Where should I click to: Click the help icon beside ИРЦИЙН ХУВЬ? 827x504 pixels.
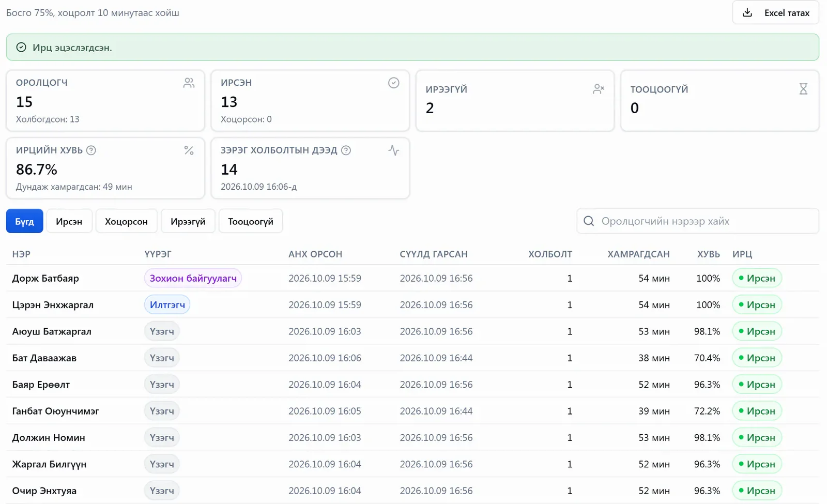[91, 150]
